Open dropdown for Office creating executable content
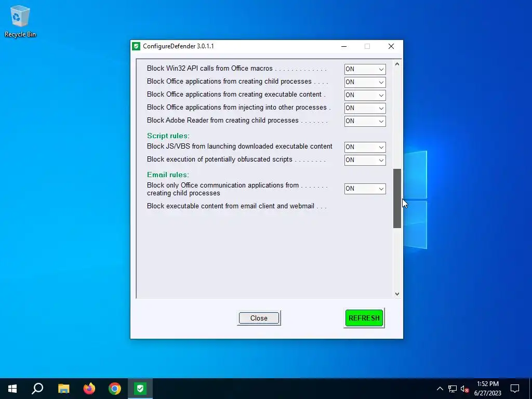Image resolution: width=532 pixels, height=399 pixels. click(365, 95)
